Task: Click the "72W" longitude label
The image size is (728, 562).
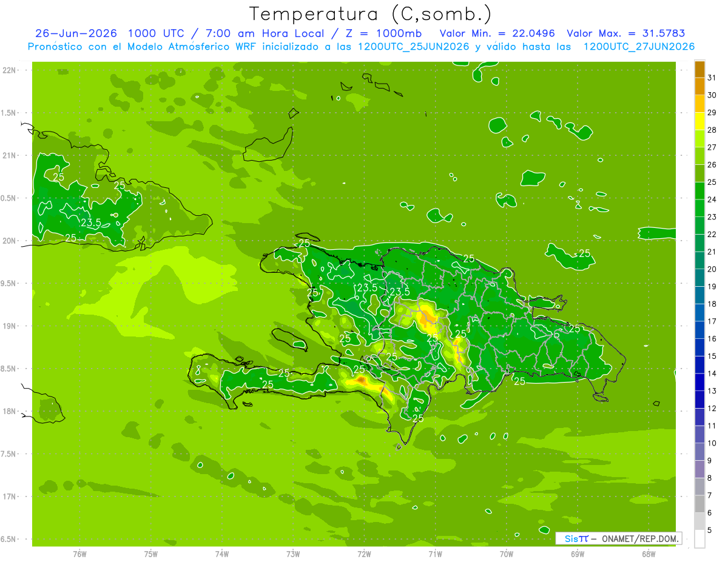Action: pyautogui.click(x=364, y=554)
